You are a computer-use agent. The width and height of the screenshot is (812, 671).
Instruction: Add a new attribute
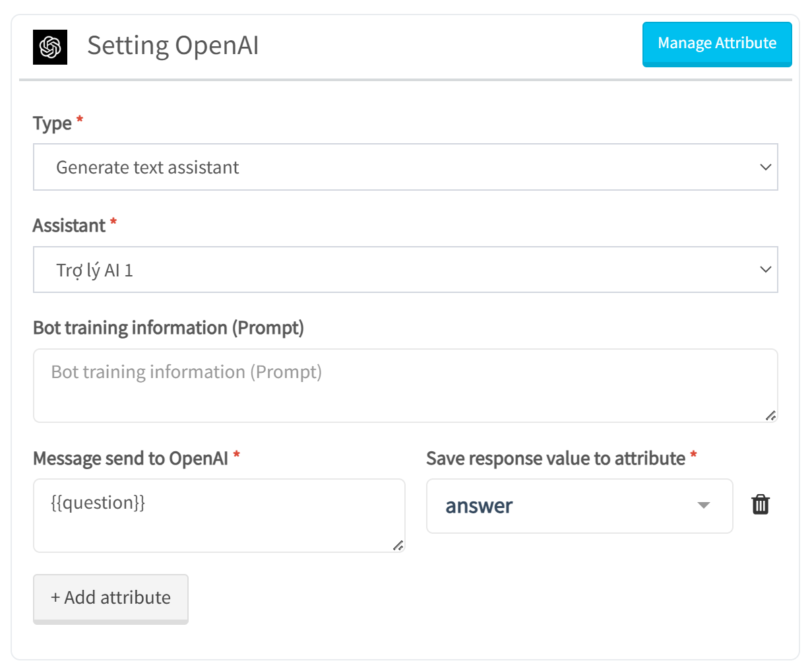click(111, 598)
